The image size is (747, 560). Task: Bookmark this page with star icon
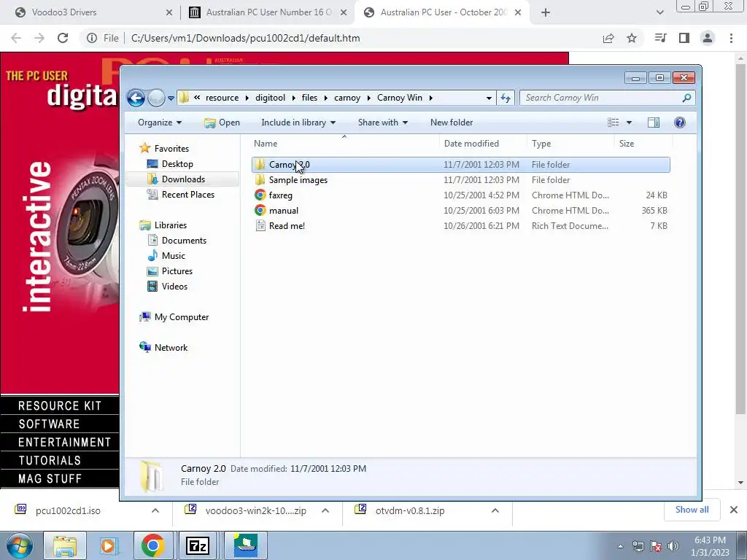[x=632, y=38]
